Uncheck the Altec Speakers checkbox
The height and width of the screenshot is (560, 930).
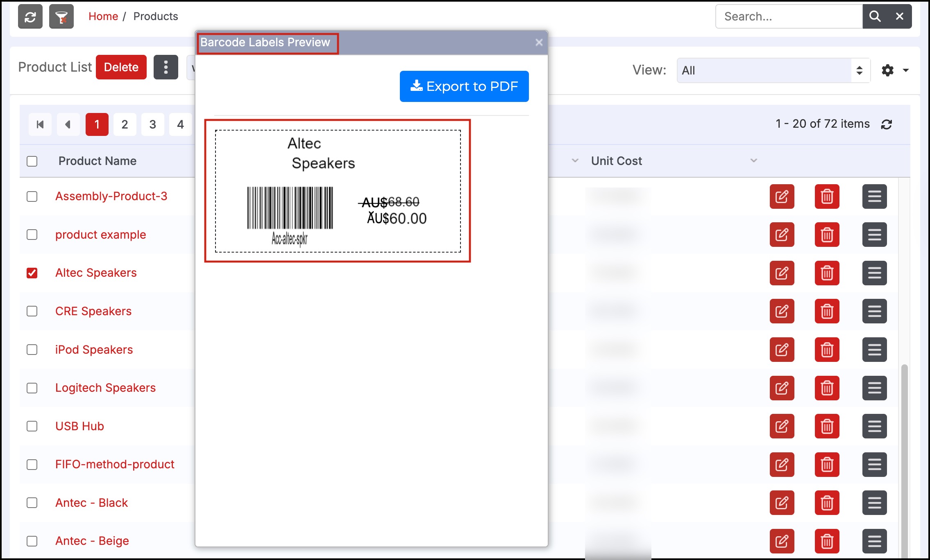32,273
